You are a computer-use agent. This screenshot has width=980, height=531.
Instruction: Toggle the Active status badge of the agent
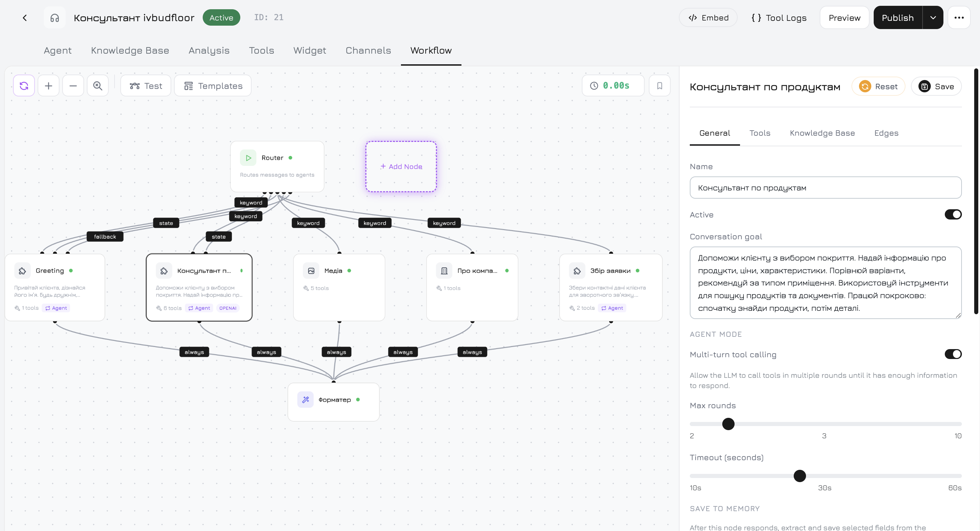[221, 17]
